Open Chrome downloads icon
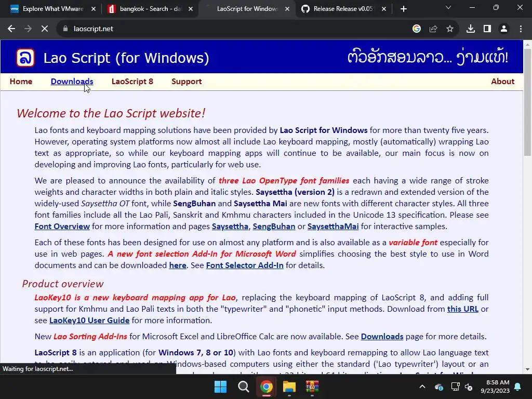 (x=471, y=29)
